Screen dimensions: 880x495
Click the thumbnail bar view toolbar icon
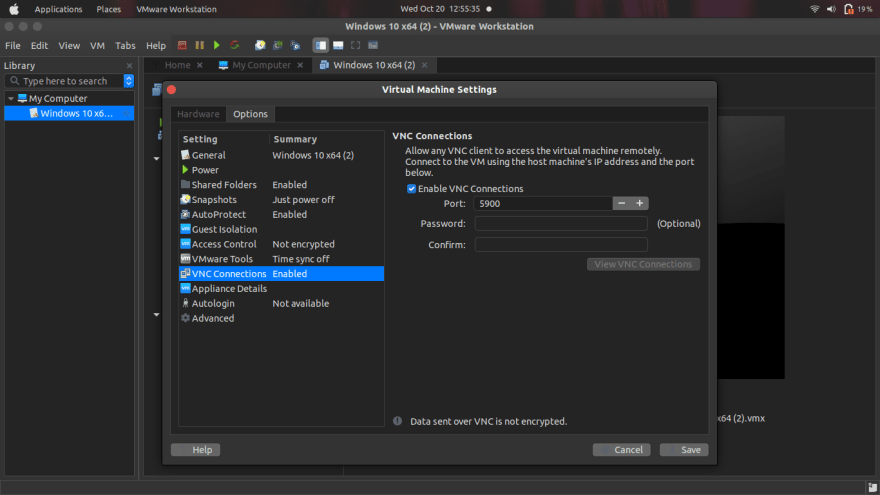tap(338, 45)
